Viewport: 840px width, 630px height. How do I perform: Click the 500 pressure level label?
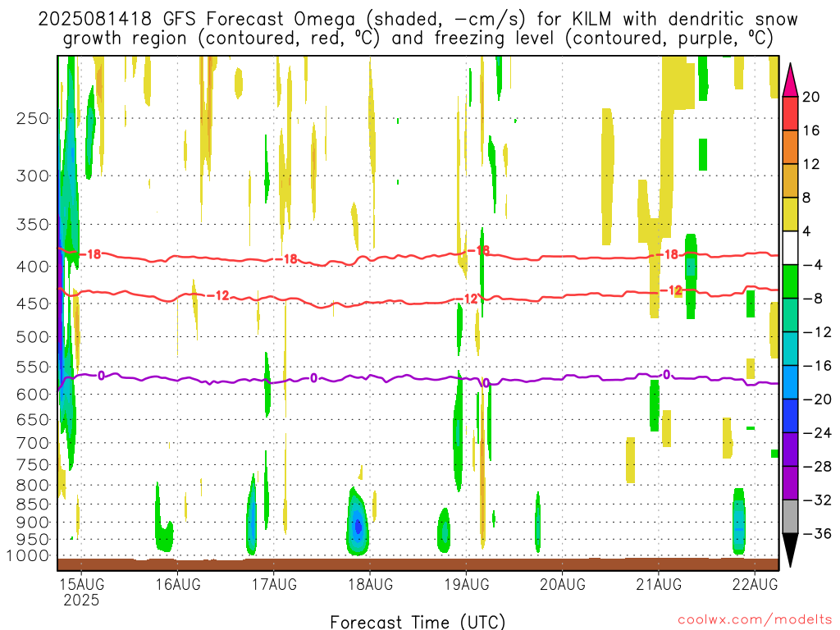[33, 337]
